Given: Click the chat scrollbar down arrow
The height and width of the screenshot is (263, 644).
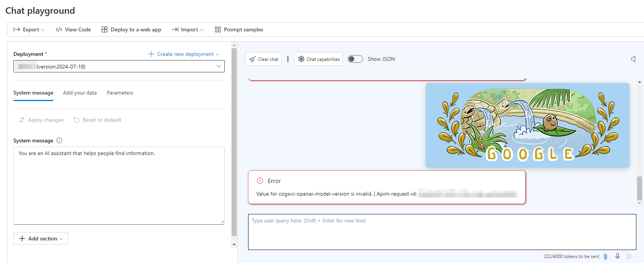Looking at the screenshot, I should point(639,203).
